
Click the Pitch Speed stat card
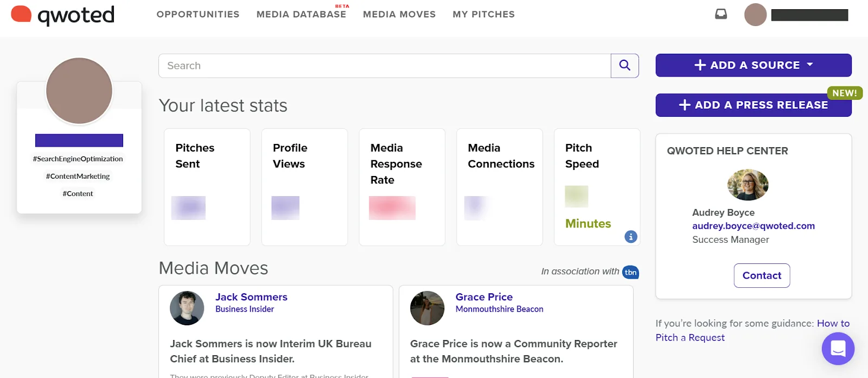[597, 187]
